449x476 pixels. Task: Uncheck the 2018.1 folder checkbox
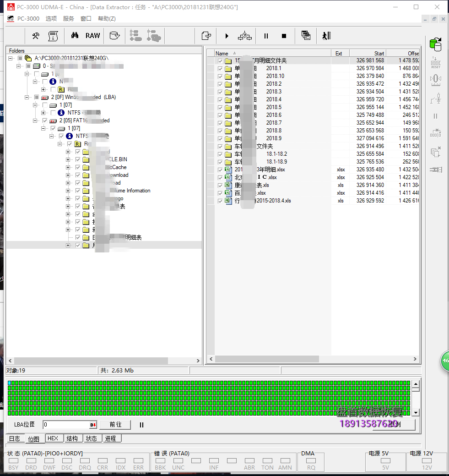point(220,68)
